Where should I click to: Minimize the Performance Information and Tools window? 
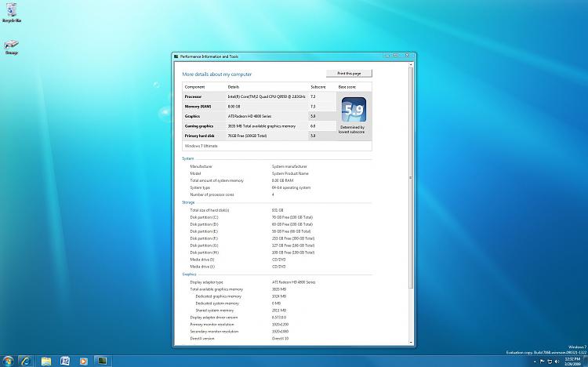387,56
